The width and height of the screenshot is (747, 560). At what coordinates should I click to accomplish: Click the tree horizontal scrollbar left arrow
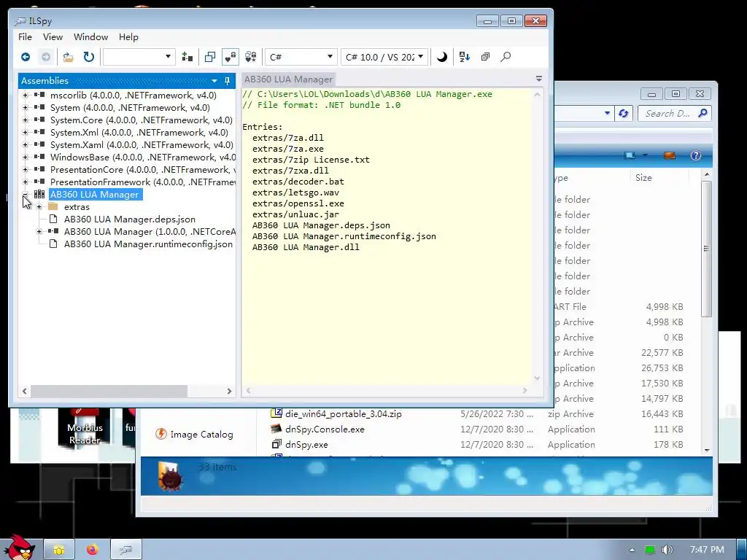[24, 391]
